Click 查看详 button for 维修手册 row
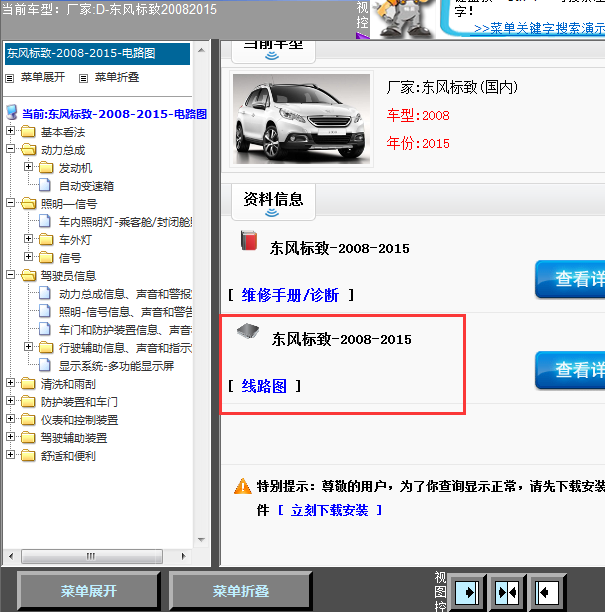605x612 pixels. [x=570, y=279]
